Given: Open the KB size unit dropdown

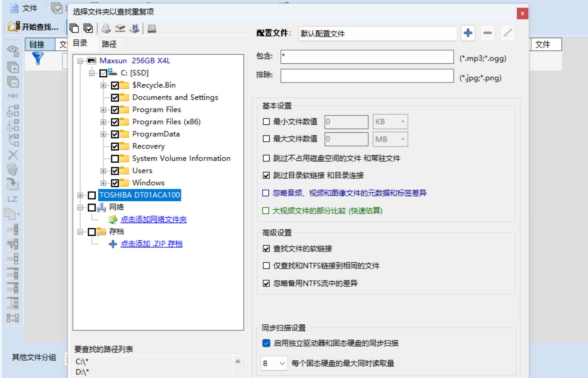Looking at the screenshot, I should point(390,122).
